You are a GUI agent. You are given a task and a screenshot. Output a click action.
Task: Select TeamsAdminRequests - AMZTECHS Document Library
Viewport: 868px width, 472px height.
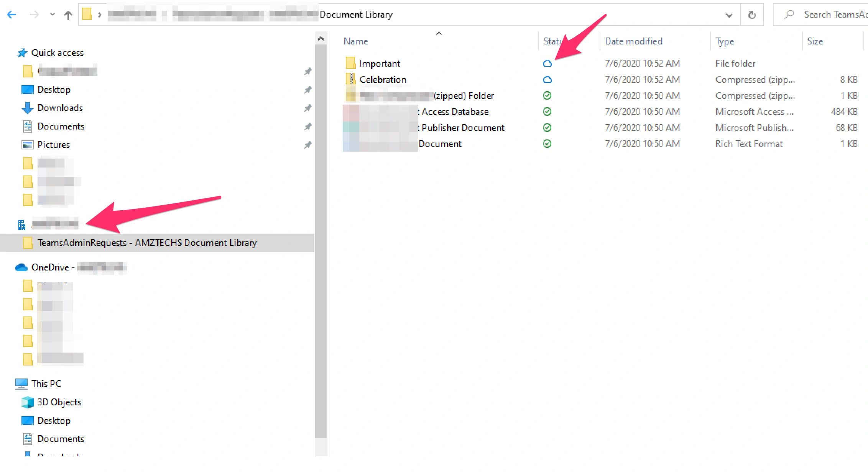click(x=147, y=243)
